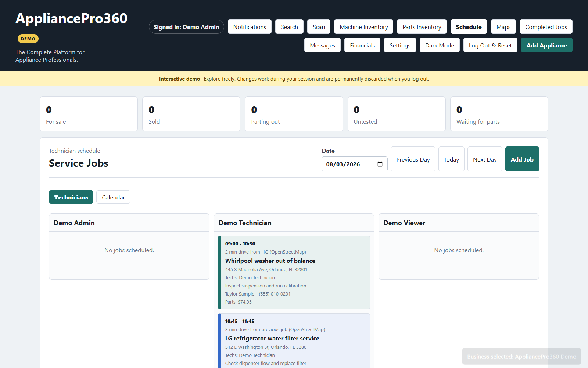Click 'Check dispenser flow and replace filter' note
The width and height of the screenshot is (588, 368).
point(266,363)
